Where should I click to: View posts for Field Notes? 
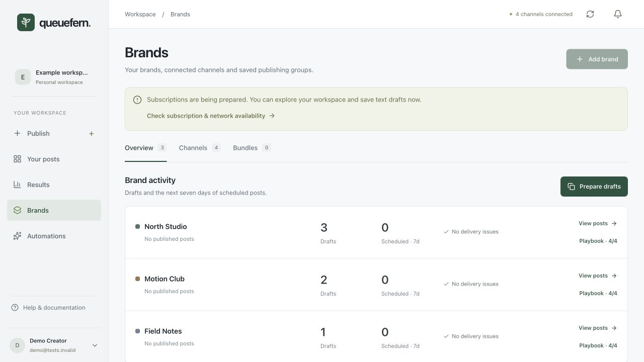pos(598,328)
